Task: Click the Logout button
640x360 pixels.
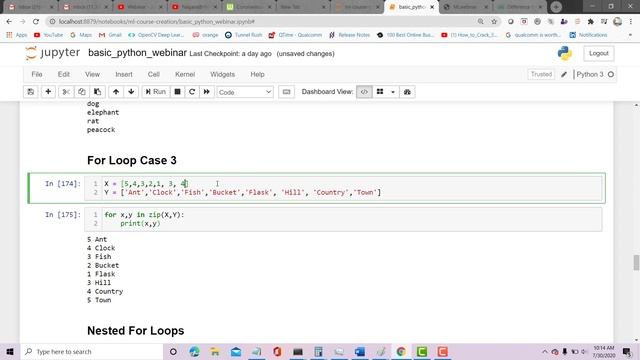Action: click(x=598, y=53)
